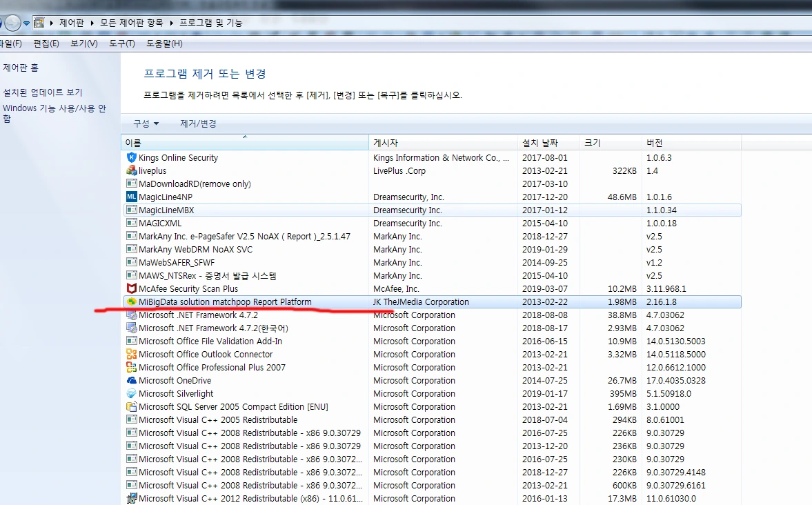Select the MiBigData solution matchpop Report Platform icon
Image resolution: width=812 pixels, height=505 pixels.
131,301
